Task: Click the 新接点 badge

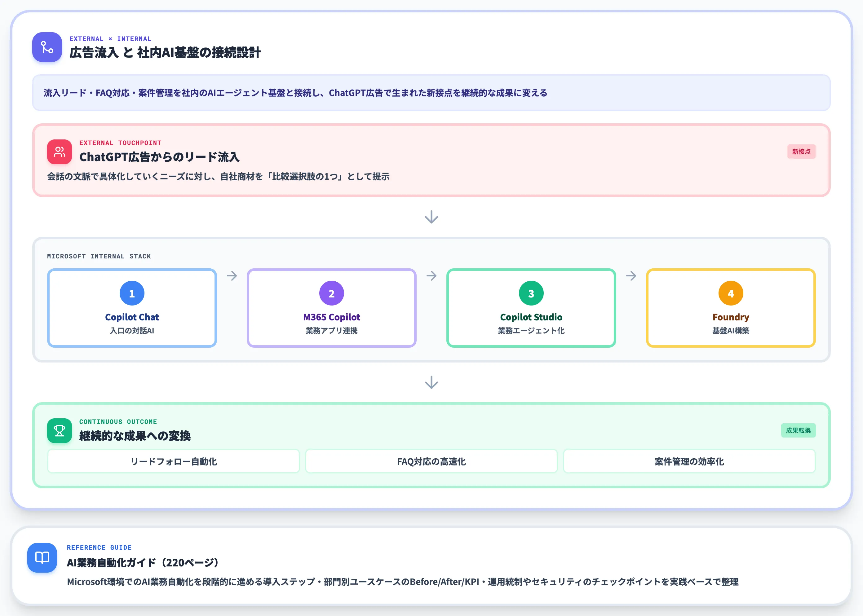Action: tap(801, 152)
